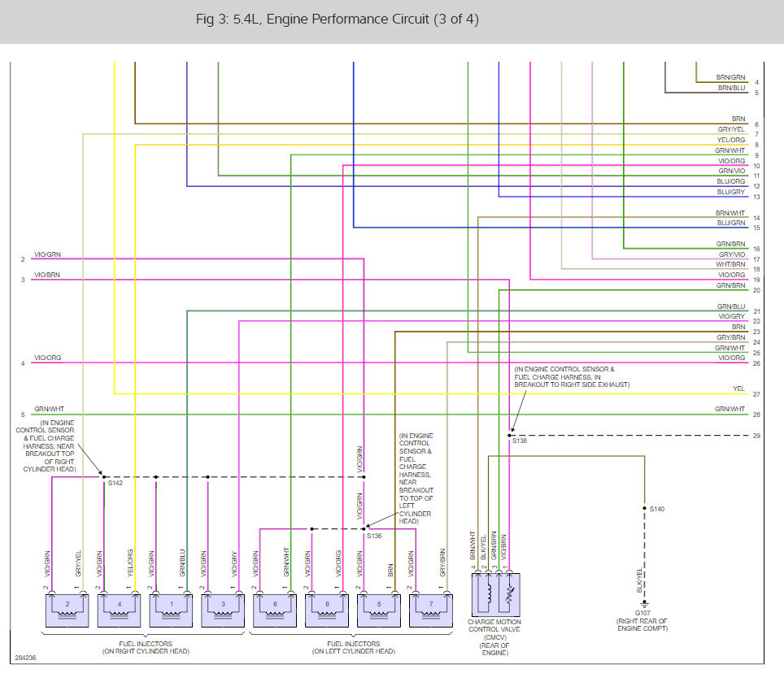The width and height of the screenshot is (784, 682).
Task: Click the BLU/ORG wire label
Action: pyautogui.click(x=731, y=181)
